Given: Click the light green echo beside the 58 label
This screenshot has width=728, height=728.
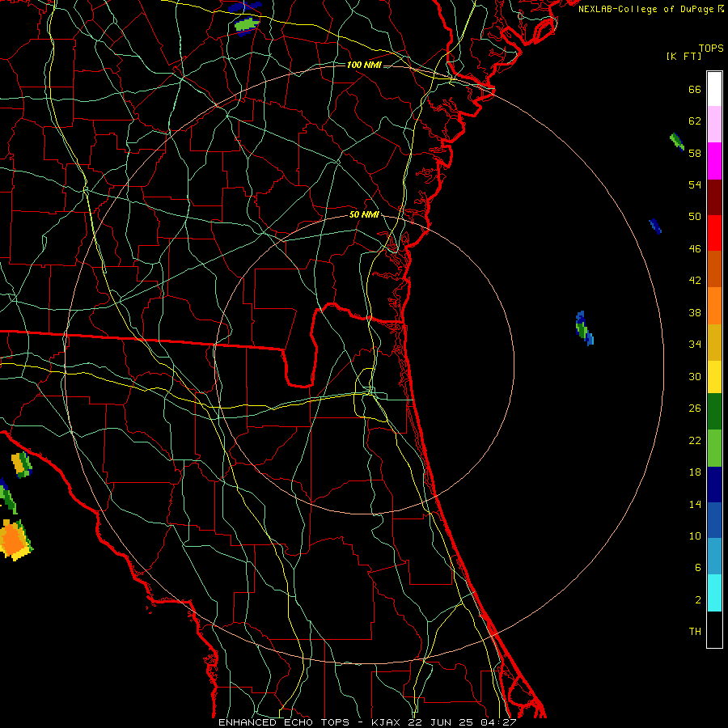Looking at the screenshot, I should [x=677, y=142].
